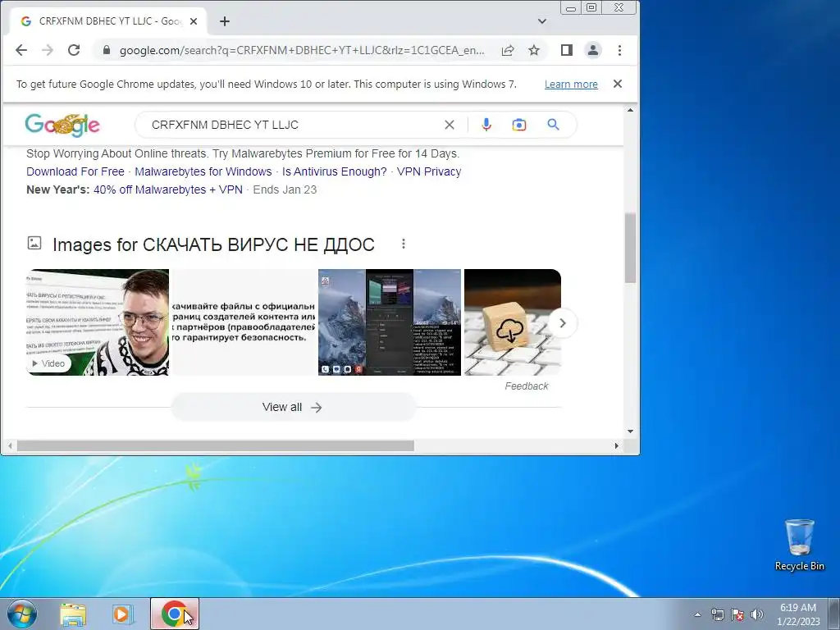Open the volume speaker tray icon

coord(757,614)
